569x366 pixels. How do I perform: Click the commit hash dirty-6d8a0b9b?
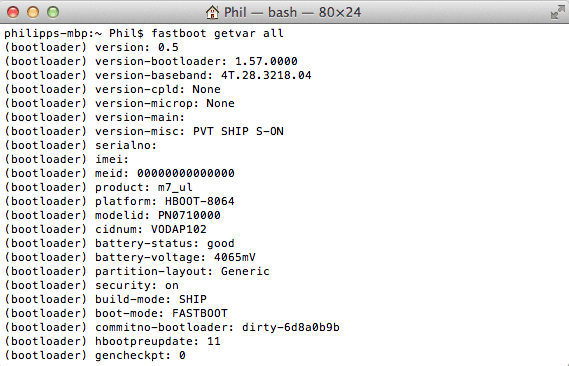coord(291,328)
